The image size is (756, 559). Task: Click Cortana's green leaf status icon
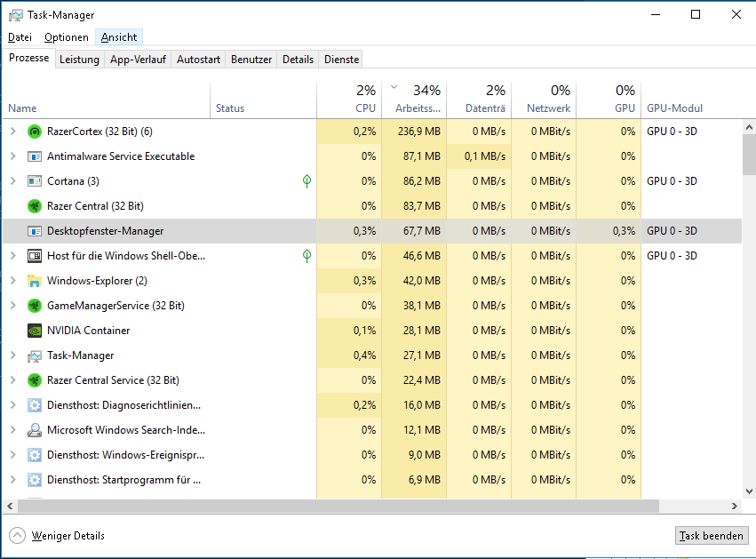tap(306, 181)
